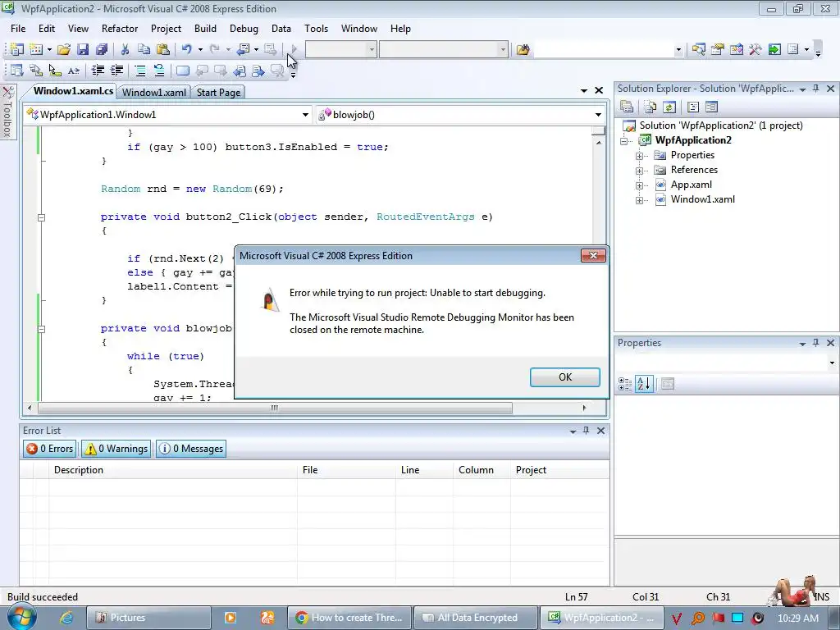Click View Designer icon in Solution Explorer
Screen dimensions: 840x630
click(x=711, y=107)
